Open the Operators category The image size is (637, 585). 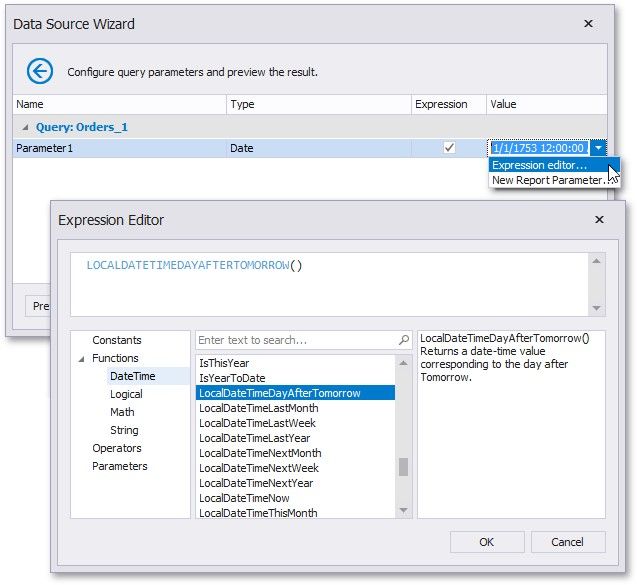(117, 448)
